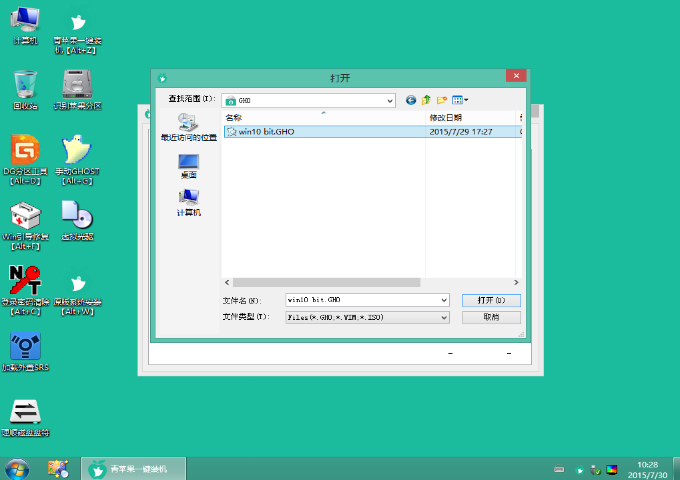Viewport: 680px width, 480px height.
Task: Click the Open (O) button
Action: tap(491, 300)
